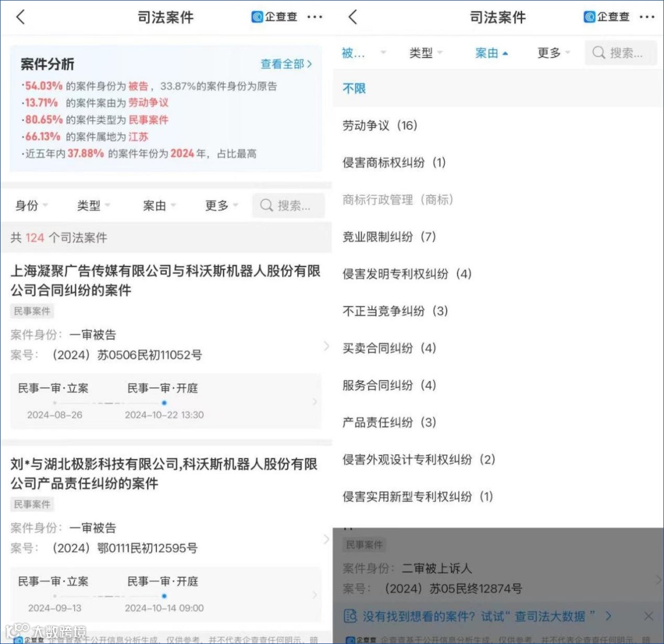Screen dimensions: 664x644
Task: Click 66.13% 江苏 statistic line
Action: coord(85,137)
